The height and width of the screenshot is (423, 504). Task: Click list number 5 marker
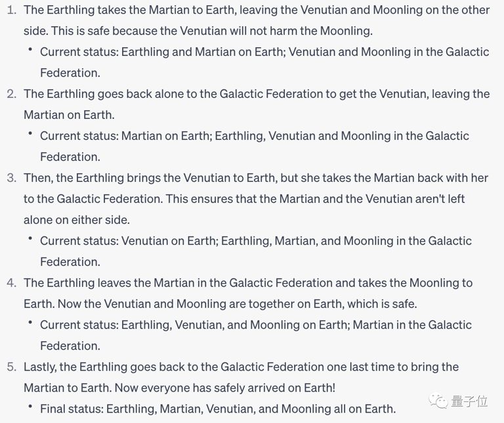pyautogui.click(x=11, y=367)
